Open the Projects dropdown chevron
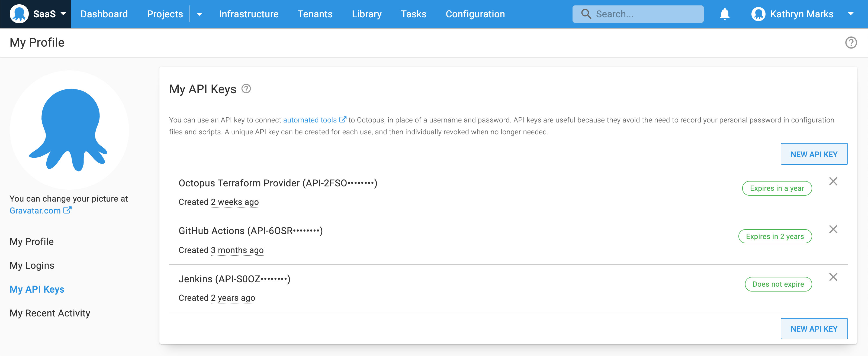Viewport: 868px width, 356px height. tap(200, 14)
